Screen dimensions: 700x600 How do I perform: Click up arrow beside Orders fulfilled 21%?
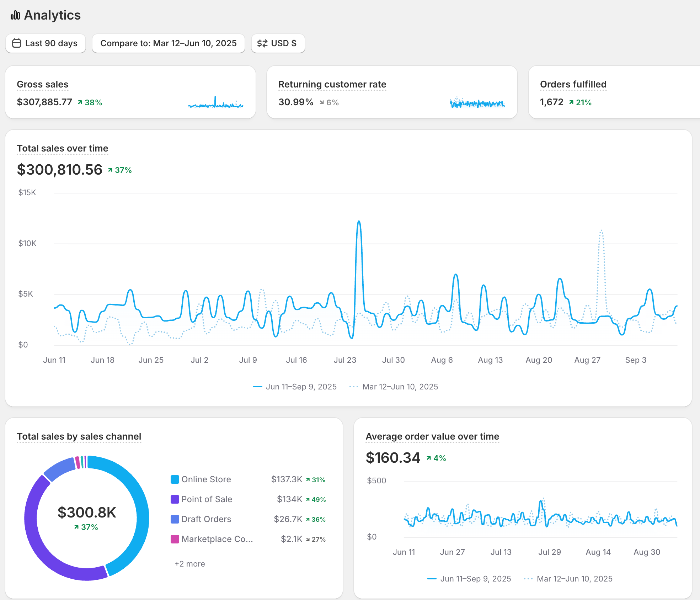coord(571,102)
